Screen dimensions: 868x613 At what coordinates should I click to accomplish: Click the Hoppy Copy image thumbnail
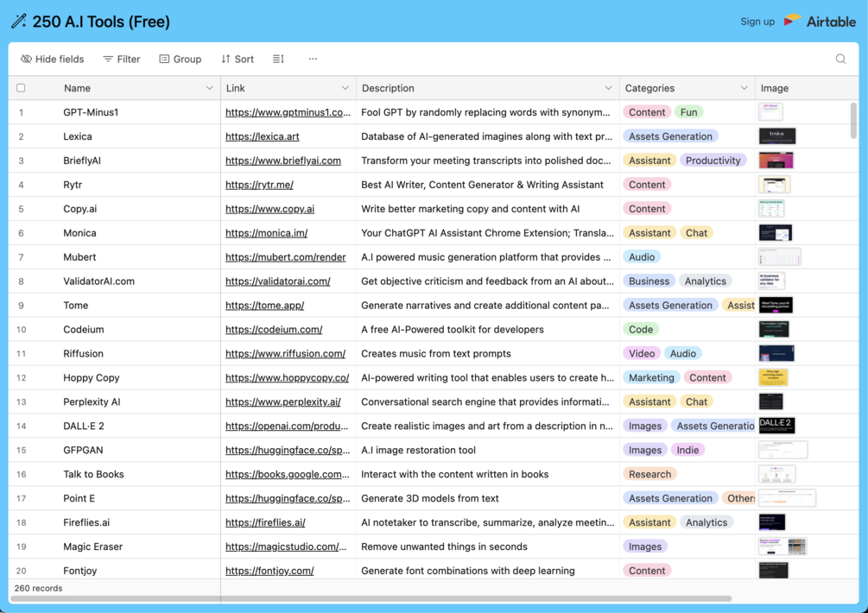point(773,378)
